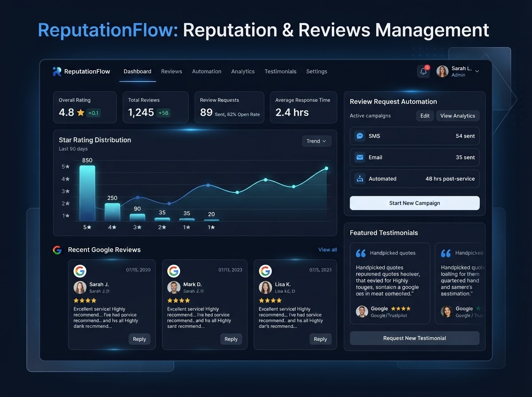Click the Automated campaign robot icon
Screen dimensions: 532x397
tap(360, 179)
